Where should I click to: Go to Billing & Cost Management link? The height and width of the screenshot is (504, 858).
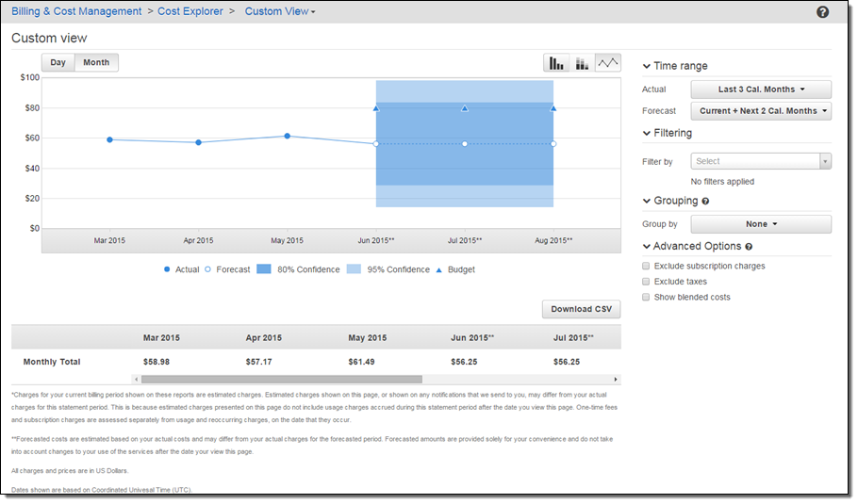[76, 11]
